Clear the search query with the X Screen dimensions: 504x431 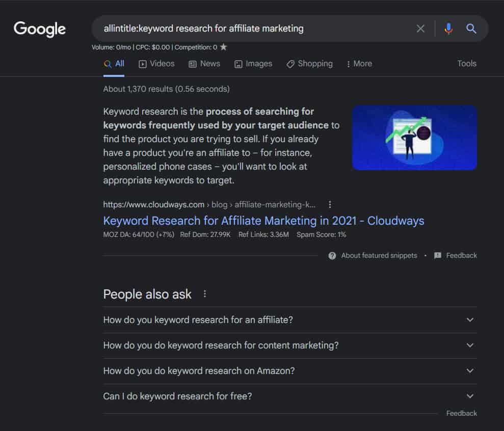click(x=420, y=29)
